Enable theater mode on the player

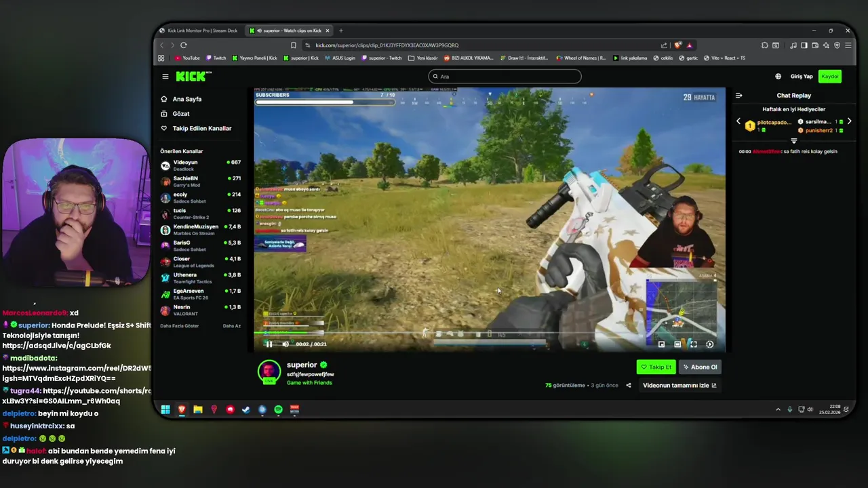677,344
